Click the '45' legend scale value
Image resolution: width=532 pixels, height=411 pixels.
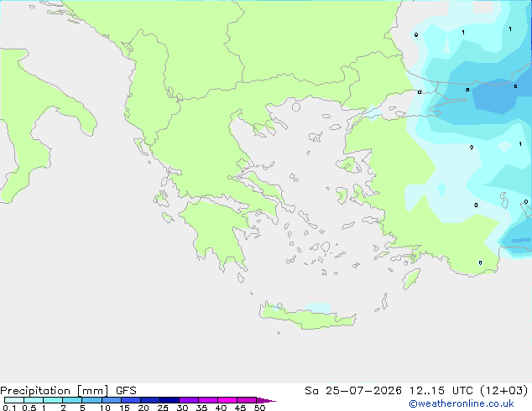click(240, 408)
